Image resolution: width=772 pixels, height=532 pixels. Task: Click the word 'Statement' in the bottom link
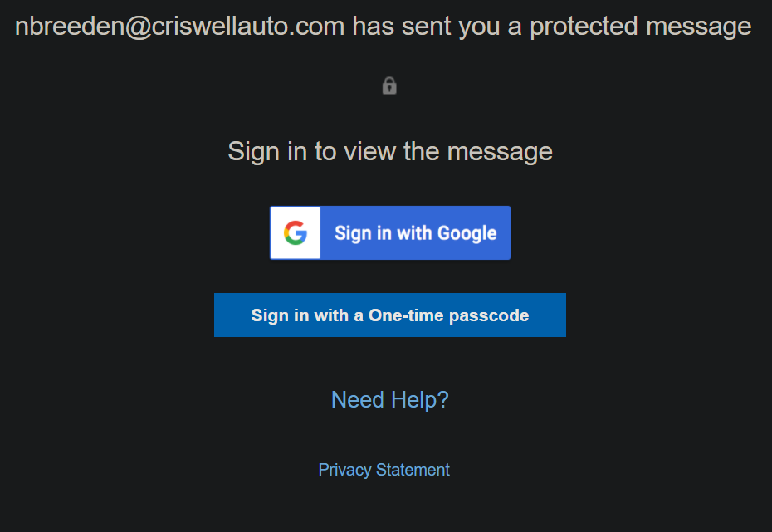click(x=413, y=470)
